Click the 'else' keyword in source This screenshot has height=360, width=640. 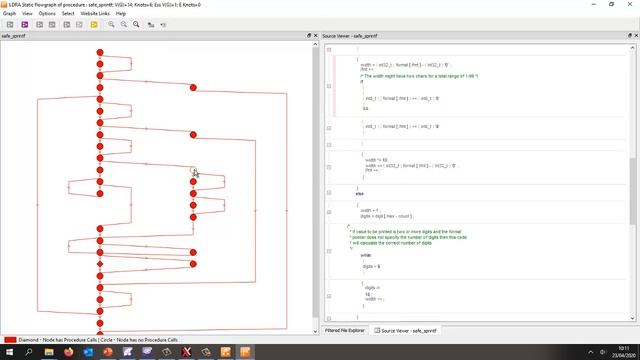(x=360, y=194)
